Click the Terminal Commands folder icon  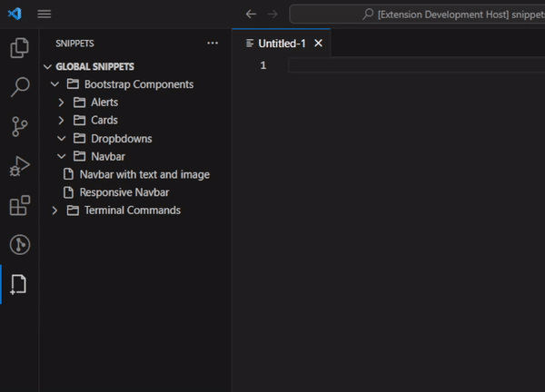pyautogui.click(x=73, y=210)
